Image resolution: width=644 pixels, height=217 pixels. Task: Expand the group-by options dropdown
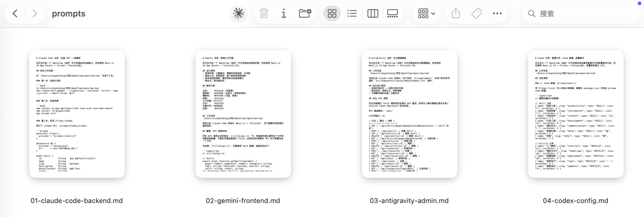[x=426, y=13]
